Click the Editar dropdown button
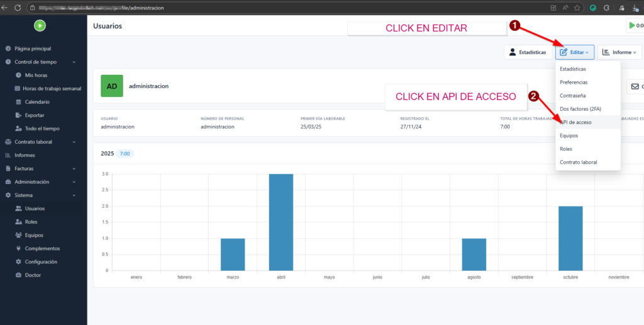The height and width of the screenshot is (325, 644). [574, 52]
